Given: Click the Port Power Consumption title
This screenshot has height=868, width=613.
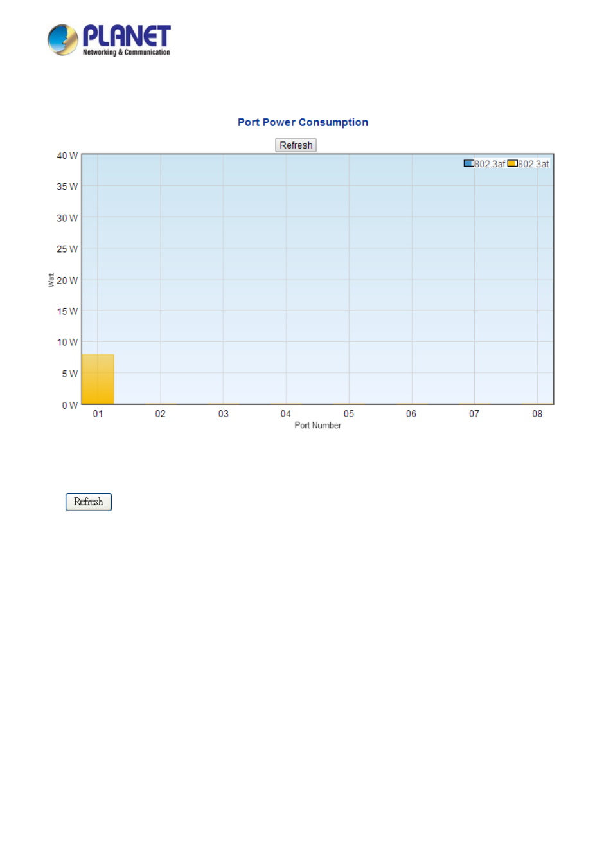Looking at the screenshot, I should [303, 122].
